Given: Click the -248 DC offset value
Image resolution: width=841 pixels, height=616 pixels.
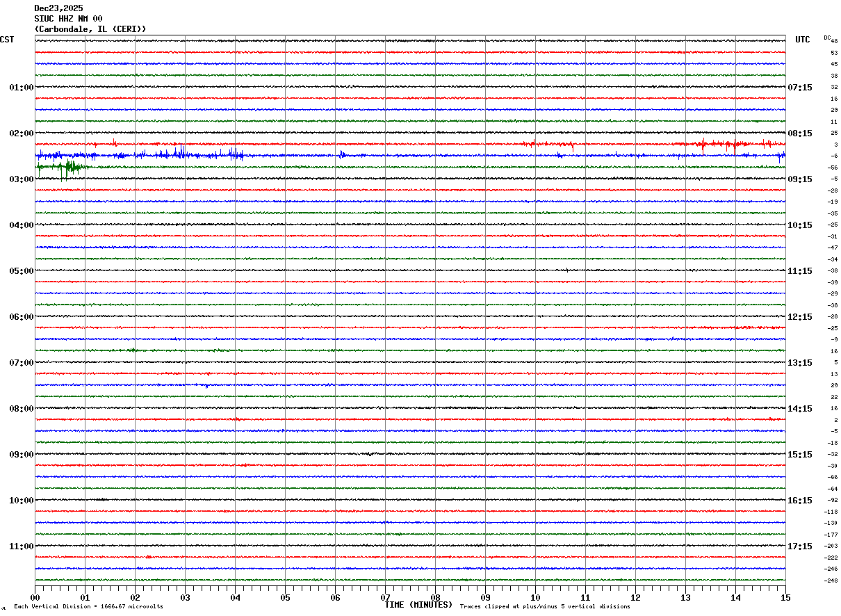Looking at the screenshot, I should tap(831, 581).
